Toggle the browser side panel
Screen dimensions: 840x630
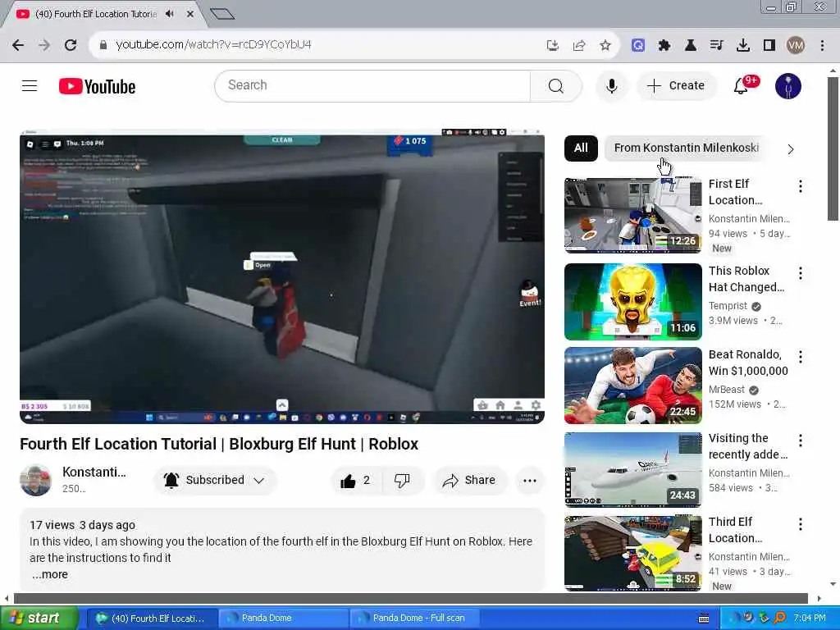(x=769, y=45)
